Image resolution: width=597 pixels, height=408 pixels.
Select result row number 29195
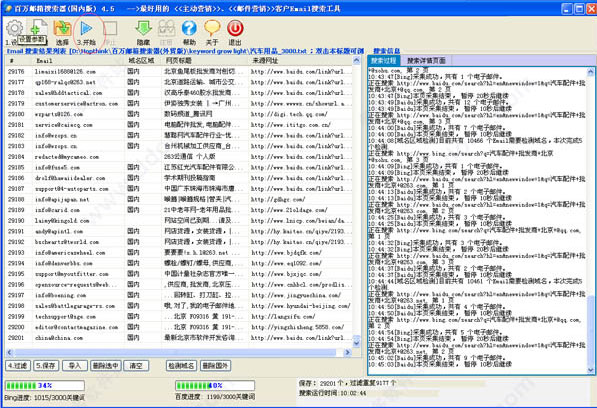pos(179,274)
